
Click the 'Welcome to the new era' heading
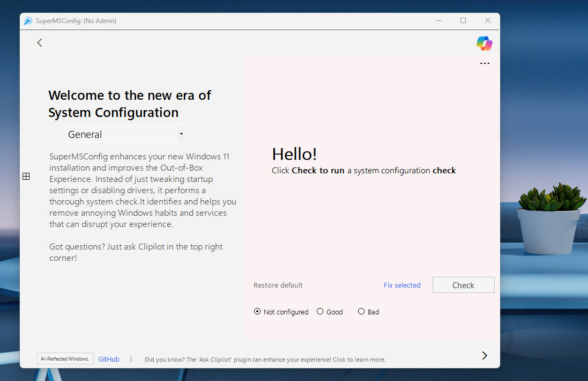130,104
